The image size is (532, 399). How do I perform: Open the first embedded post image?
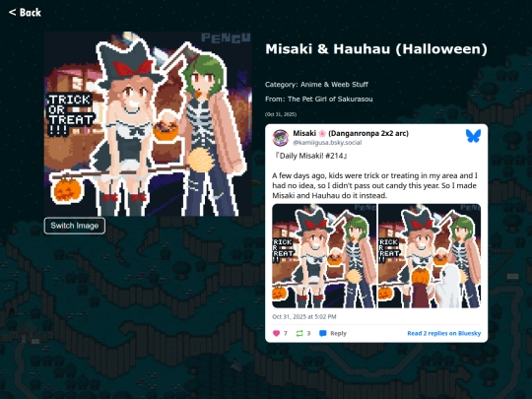[x=324, y=256]
